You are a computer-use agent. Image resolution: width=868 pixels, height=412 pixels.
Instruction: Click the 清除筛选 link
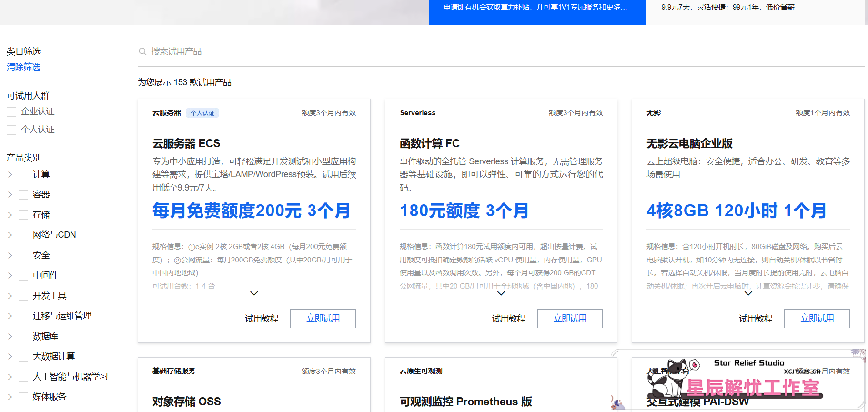pos(23,67)
